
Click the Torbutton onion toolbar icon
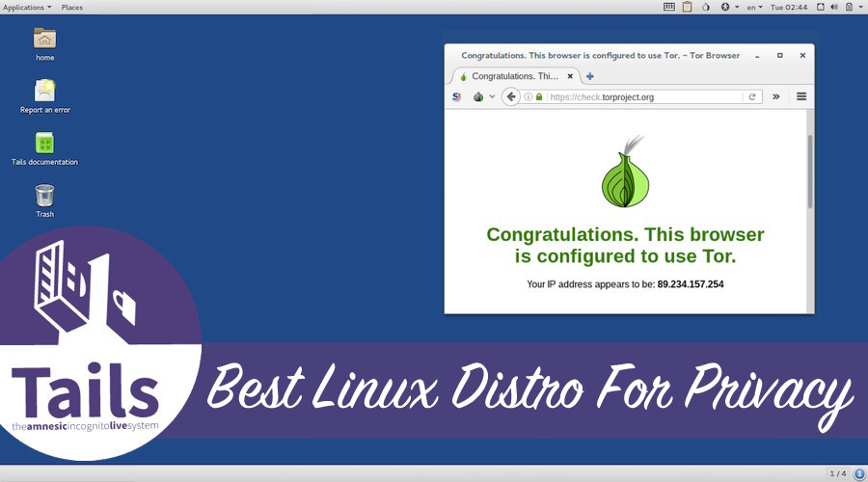pos(478,96)
